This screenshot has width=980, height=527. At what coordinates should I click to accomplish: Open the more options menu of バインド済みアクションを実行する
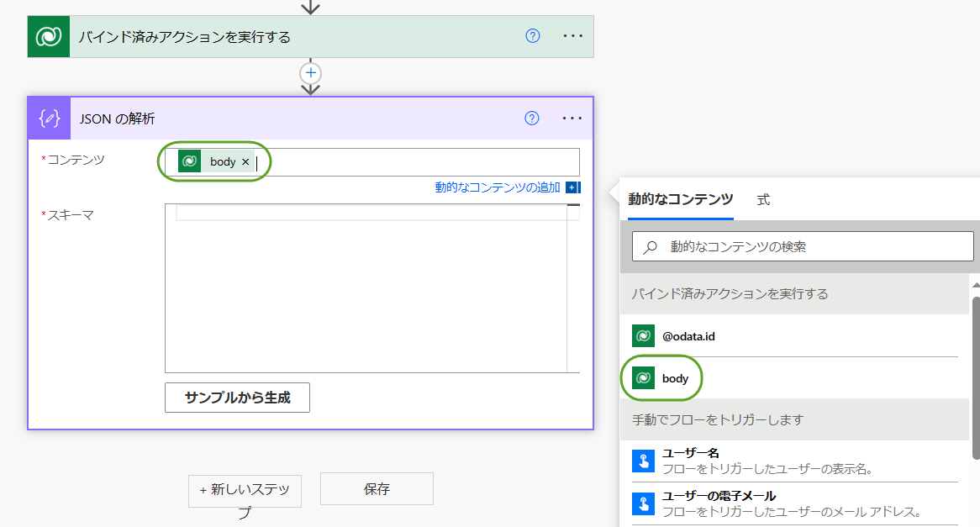[x=573, y=36]
